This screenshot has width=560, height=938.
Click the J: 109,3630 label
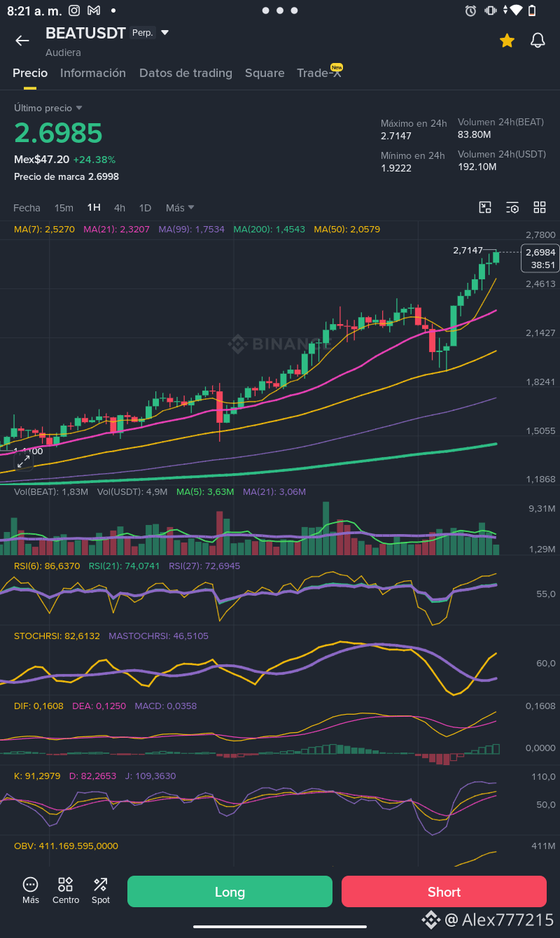pyautogui.click(x=150, y=776)
